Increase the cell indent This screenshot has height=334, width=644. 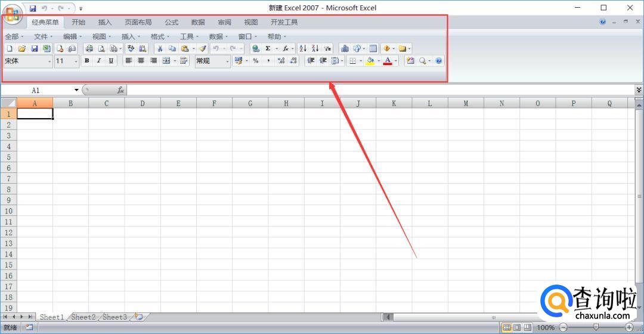coord(323,61)
